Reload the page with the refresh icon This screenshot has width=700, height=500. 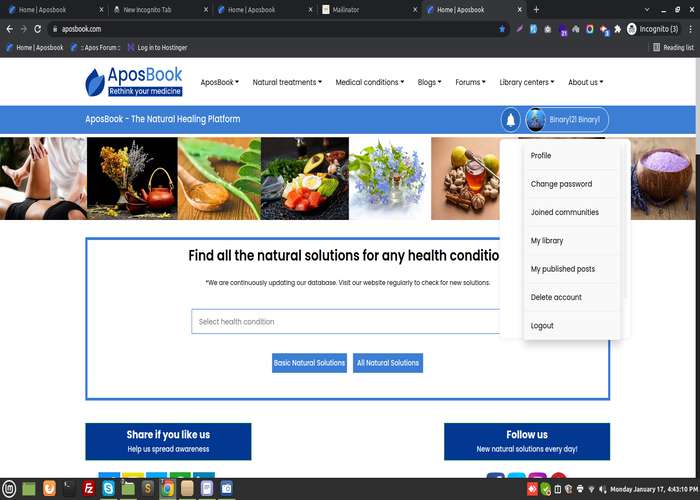pos(38,29)
